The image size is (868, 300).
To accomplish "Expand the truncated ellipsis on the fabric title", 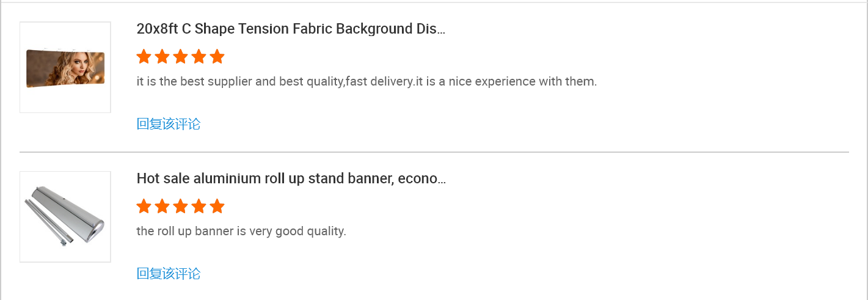I will (x=442, y=31).
